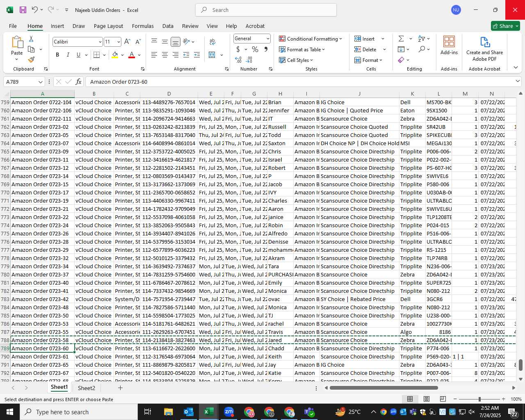This screenshot has height=420, width=525.
Task: Click the NU account avatar
Action: point(456,10)
